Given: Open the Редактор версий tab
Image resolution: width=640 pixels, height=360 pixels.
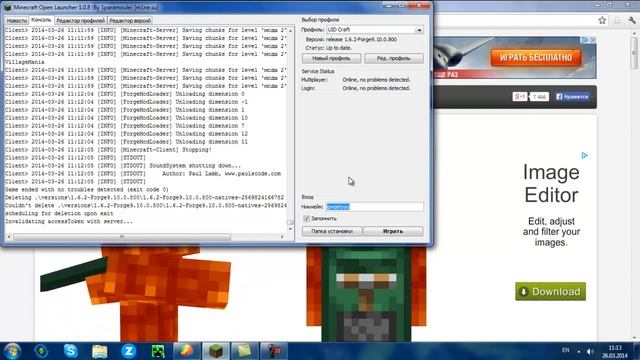Looking at the screenshot, I should [x=130, y=20].
